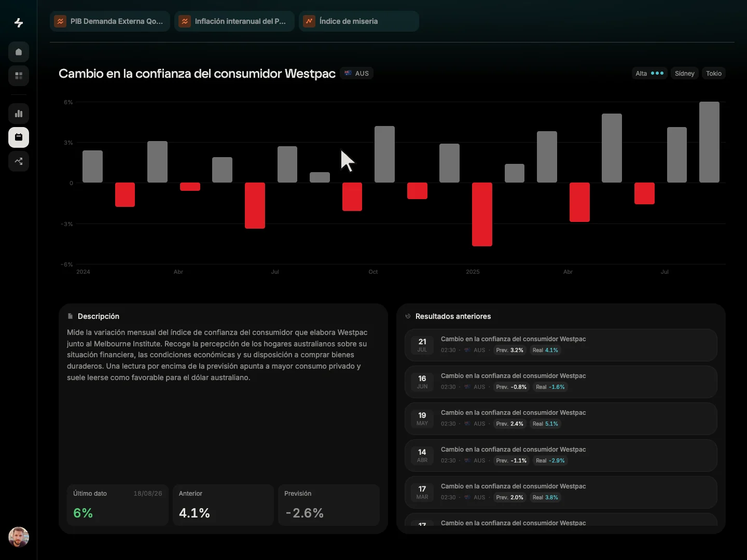Click the document icon beside Descripción

click(70, 316)
